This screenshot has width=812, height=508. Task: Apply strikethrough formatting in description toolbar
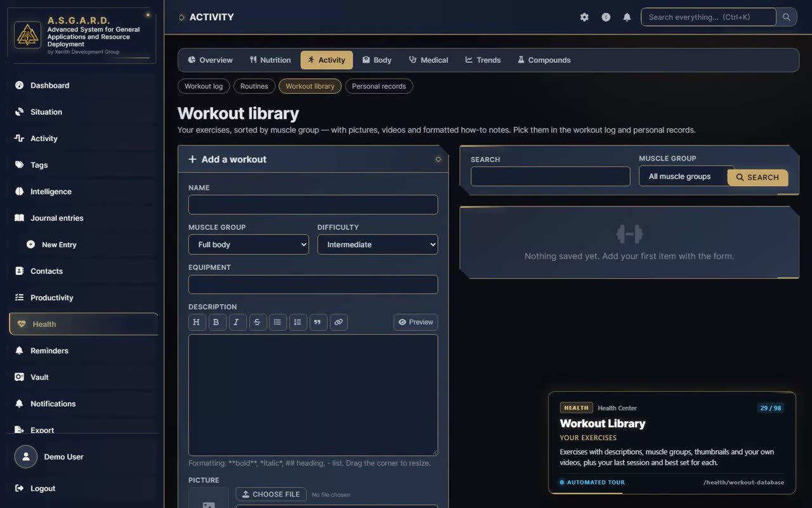coord(257,322)
